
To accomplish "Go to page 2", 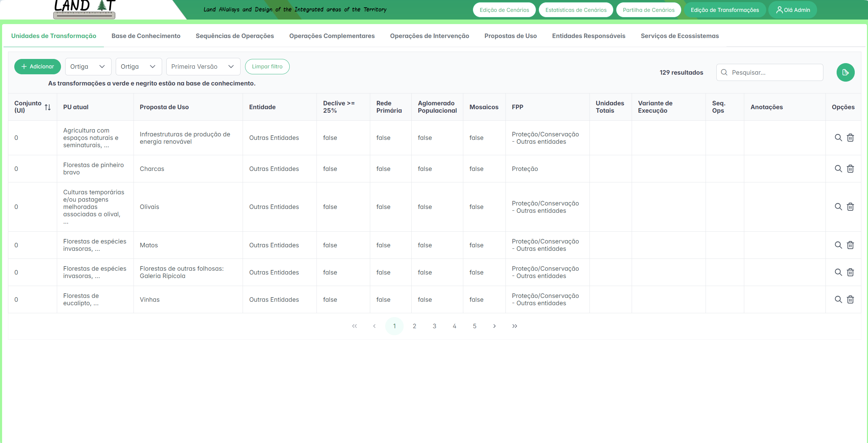I will 414,326.
